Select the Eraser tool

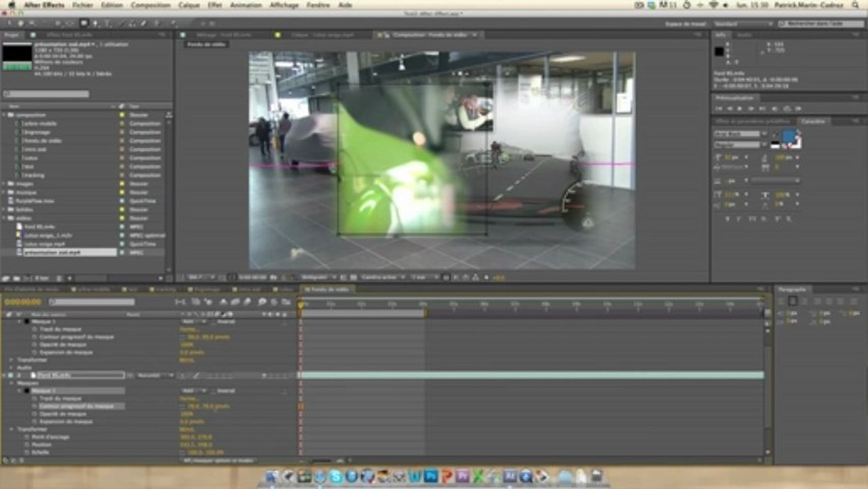(x=144, y=23)
